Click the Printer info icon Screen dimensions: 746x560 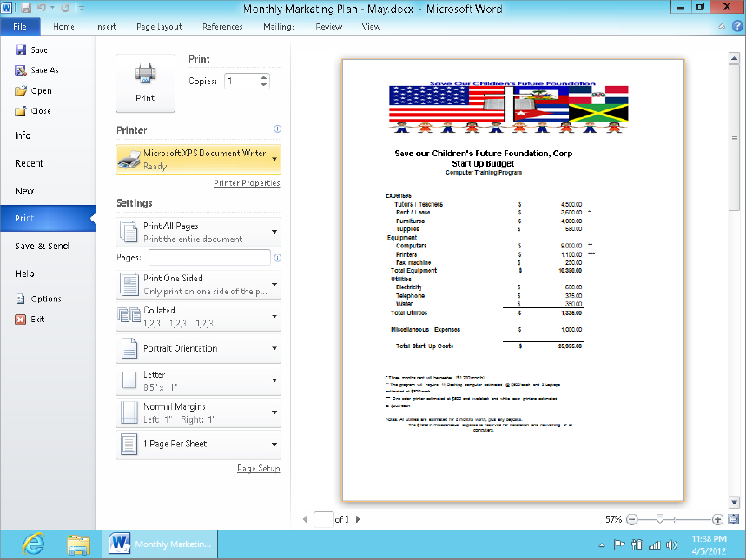(277, 129)
